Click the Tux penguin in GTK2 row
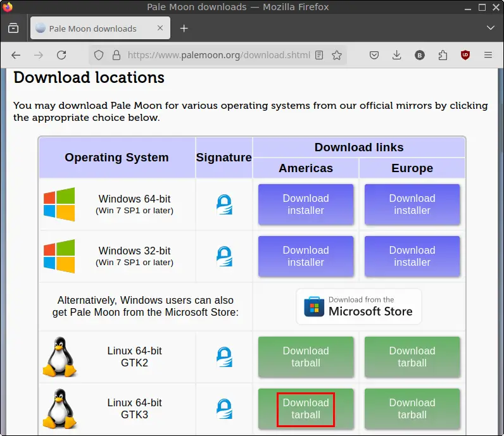The height and width of the screenshot is (436, 504). click(60, 357)
